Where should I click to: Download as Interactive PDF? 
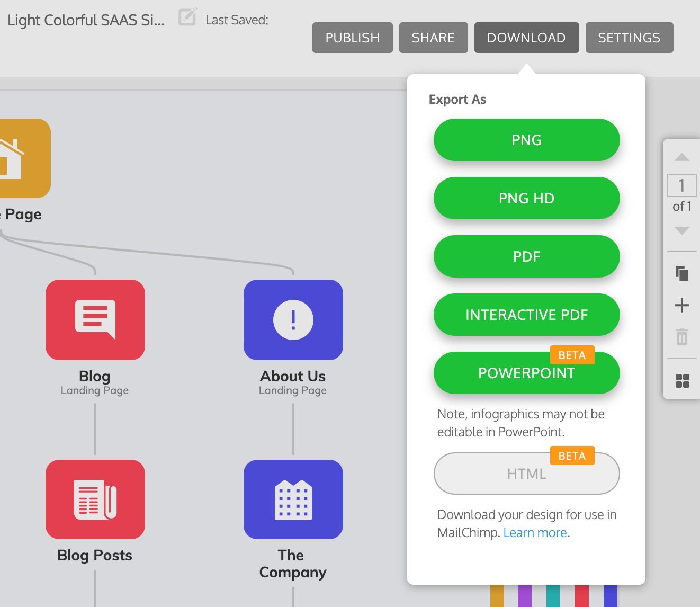(526, 315)
